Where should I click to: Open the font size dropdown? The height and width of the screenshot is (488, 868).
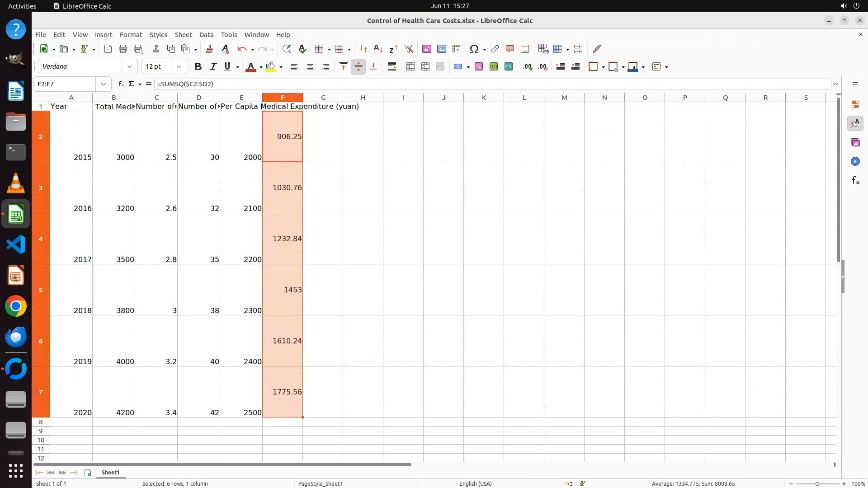point(179,67)
